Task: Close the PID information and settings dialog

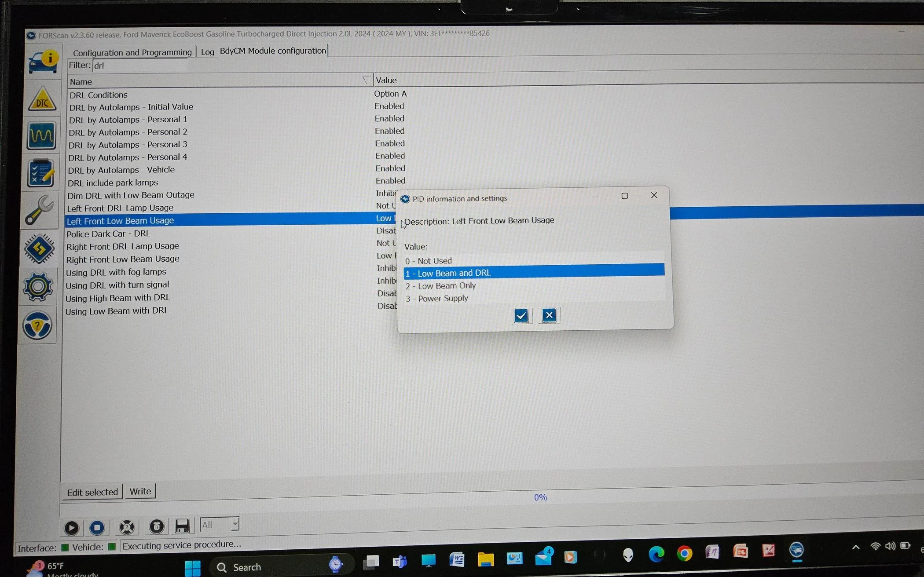Action: (x=654, y=195)
